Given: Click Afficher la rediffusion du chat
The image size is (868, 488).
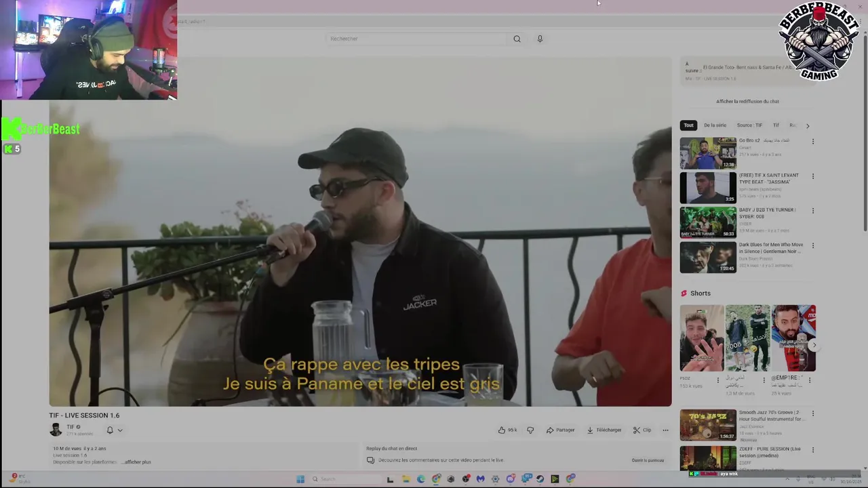Looking at the screenshot, I should click(747, 102).
